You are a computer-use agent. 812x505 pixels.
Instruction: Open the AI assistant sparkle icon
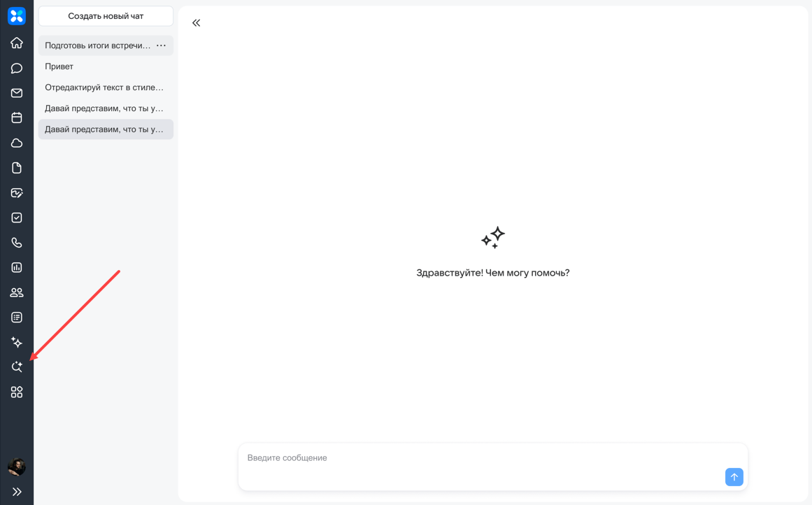[17, 342]
